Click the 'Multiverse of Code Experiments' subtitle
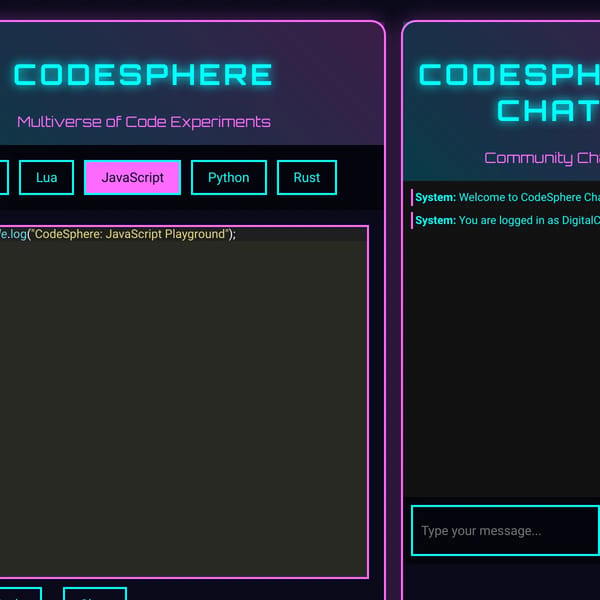This screenshot has width=600, height=600. [x=144, y=122]
